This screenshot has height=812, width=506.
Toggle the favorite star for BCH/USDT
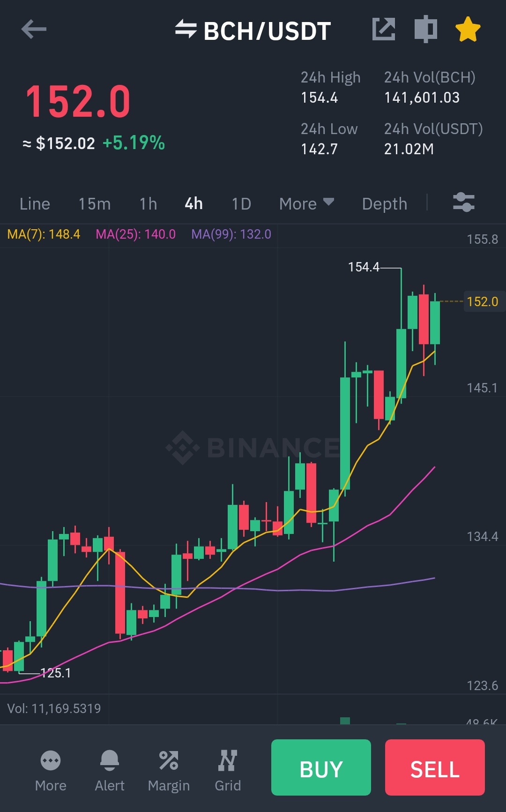[468, 29]
